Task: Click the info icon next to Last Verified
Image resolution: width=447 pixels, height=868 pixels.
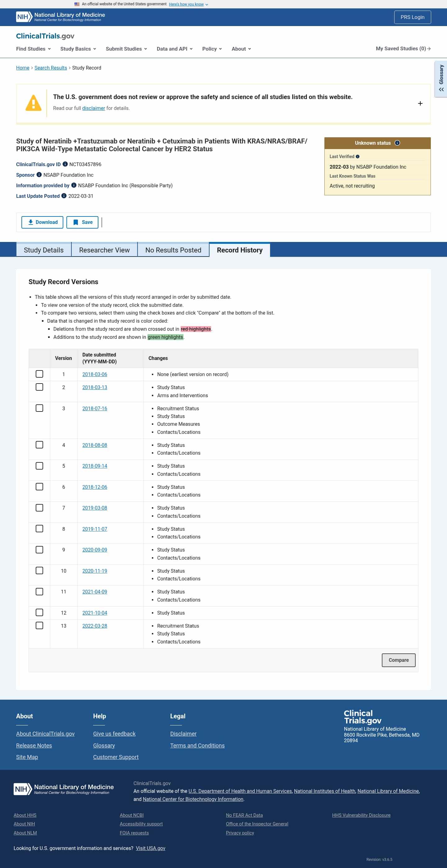Action: click(x=358, y=156)
